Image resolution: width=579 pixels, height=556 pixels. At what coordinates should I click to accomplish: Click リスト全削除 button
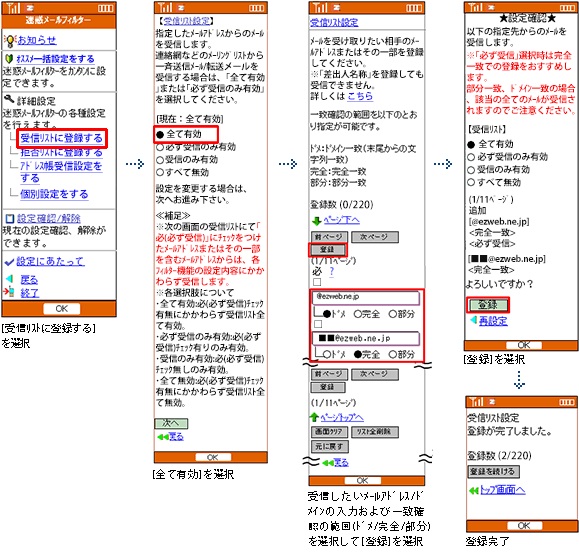tap(374, 432)
